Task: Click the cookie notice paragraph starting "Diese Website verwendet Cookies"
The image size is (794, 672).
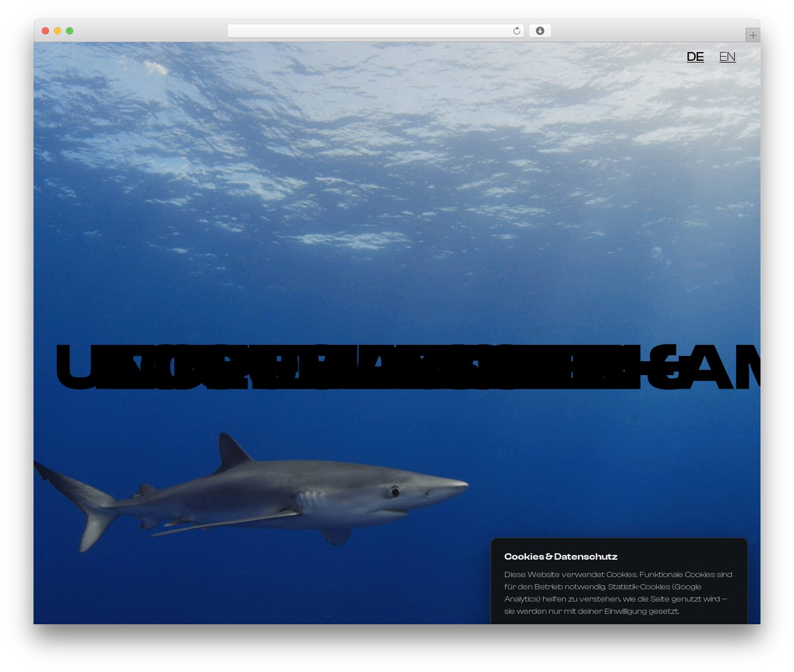Action: pyautogui.click(x=618, y=593)
